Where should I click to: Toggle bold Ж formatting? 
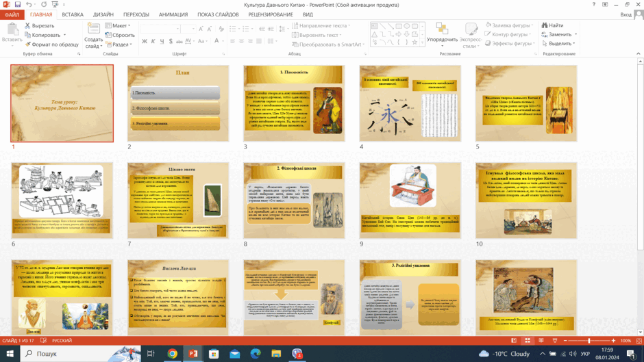[x=145, y=41]
